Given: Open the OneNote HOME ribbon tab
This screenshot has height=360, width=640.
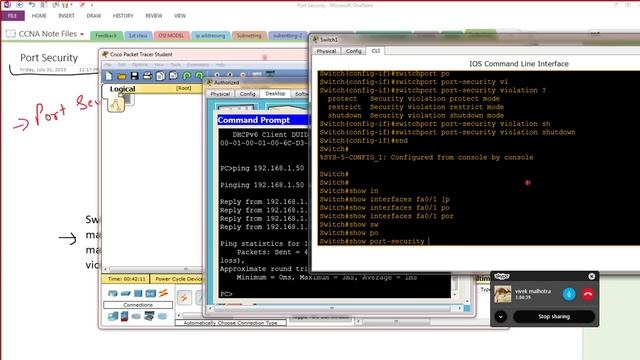Looking at the screenshot, I should pos(39,16).
